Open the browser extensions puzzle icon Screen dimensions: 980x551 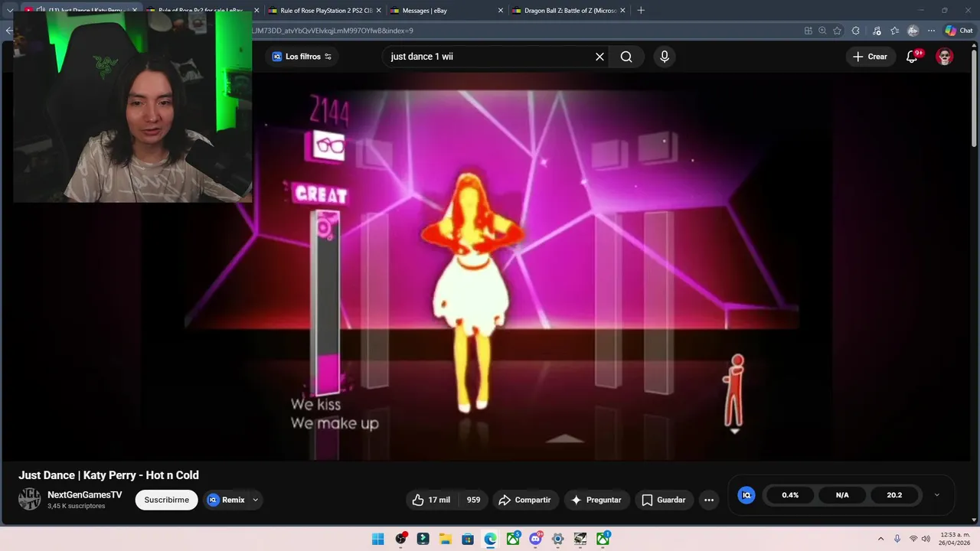(856, 31)
